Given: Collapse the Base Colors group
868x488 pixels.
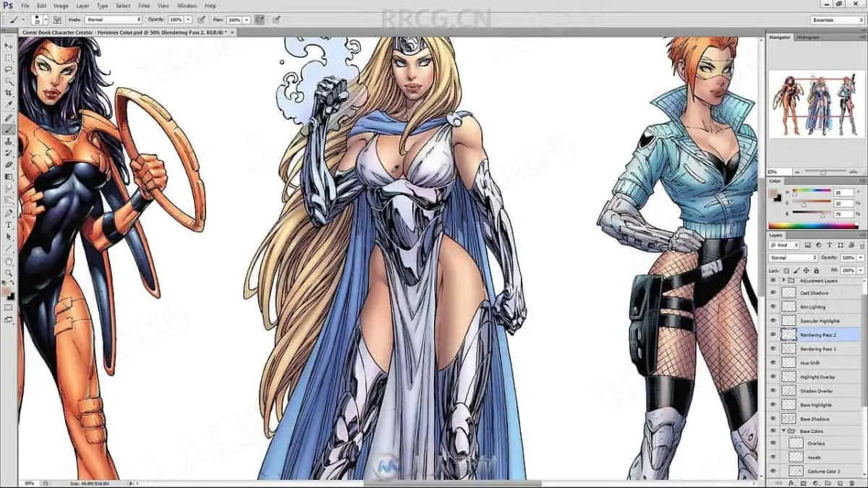Looking at the screenshot, I should click(783, 432).
